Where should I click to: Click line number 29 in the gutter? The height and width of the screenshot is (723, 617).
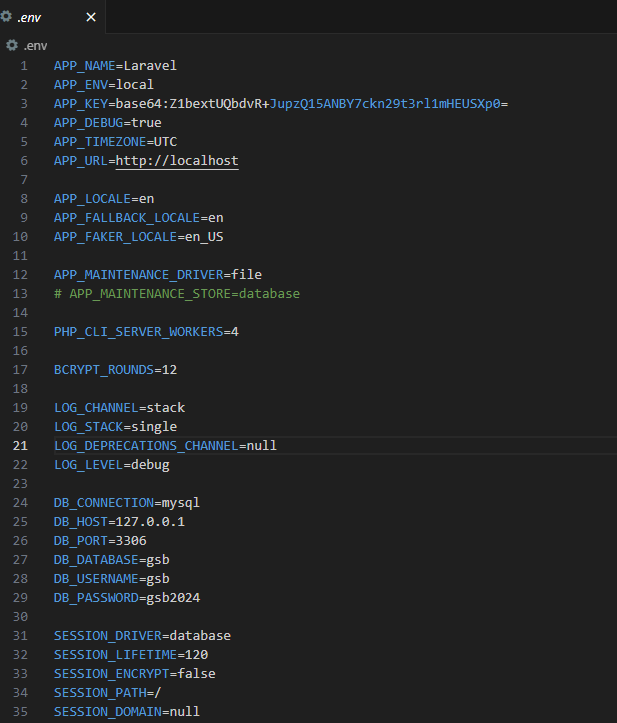click(24, 598)
